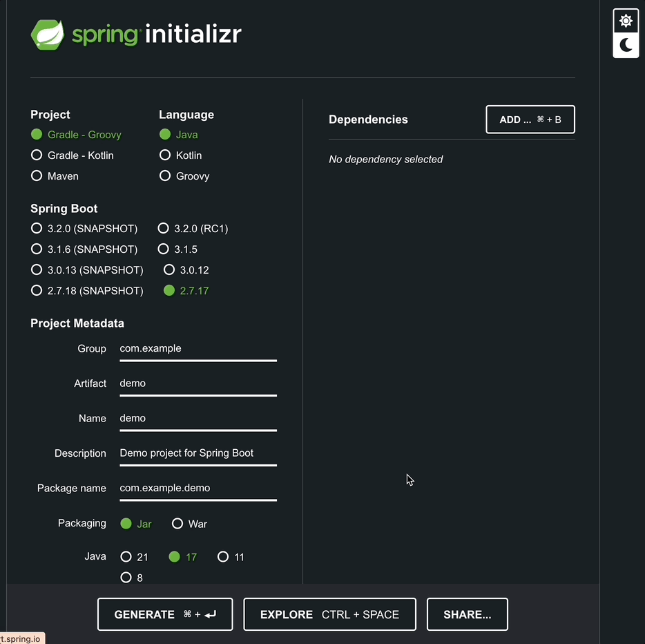Pick Java version 17
The height and width of the screenshot is (644, 645).
[182, 557]
